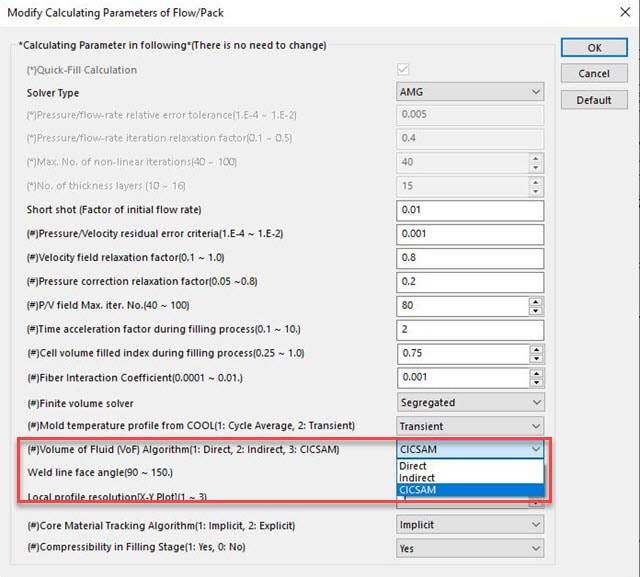Click the Core Material Tracking Algorithm label

(x=161, y=526)
